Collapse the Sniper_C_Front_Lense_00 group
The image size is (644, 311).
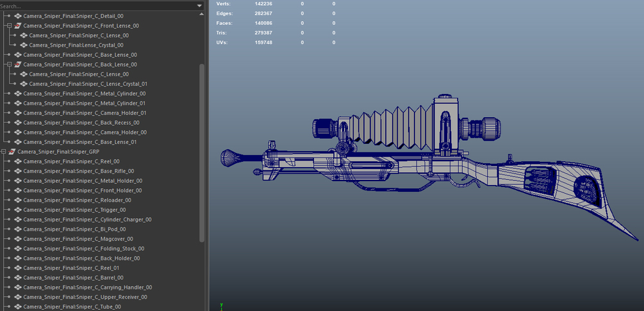(9, 26)
